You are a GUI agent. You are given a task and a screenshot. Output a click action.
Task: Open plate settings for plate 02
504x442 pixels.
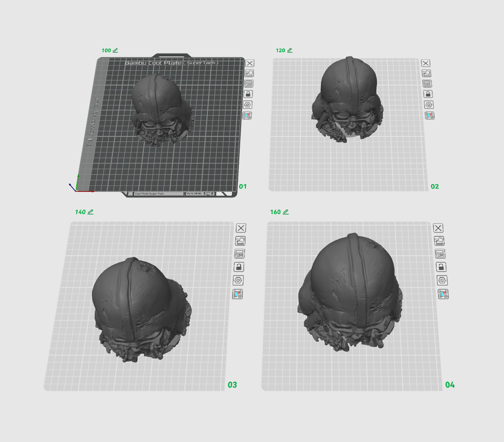(429, 104)
